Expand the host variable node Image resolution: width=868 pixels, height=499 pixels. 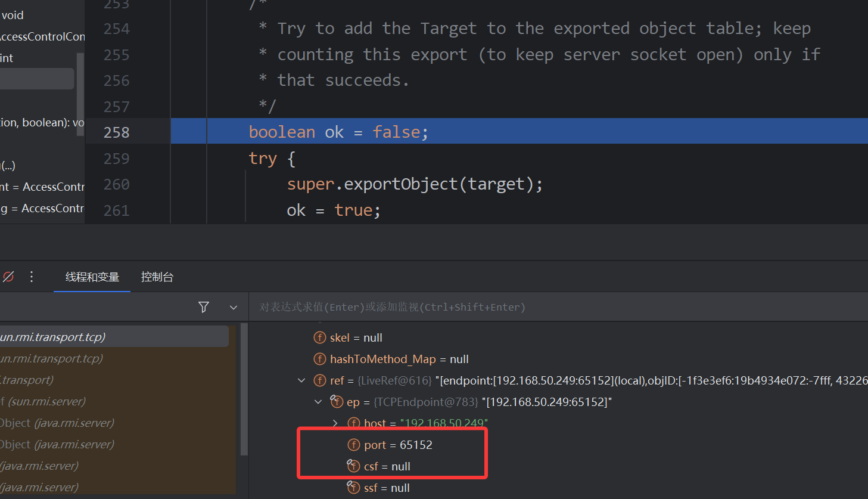tap(335, 423)
